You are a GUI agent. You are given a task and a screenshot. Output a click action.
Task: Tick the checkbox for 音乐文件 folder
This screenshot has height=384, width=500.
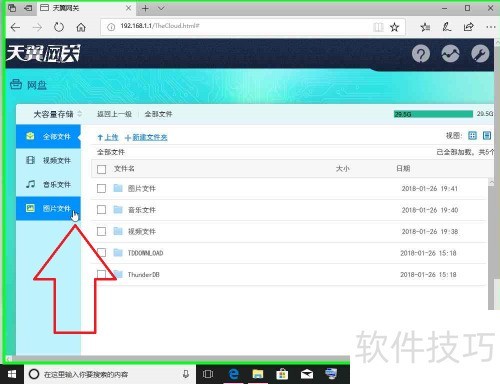101,210
